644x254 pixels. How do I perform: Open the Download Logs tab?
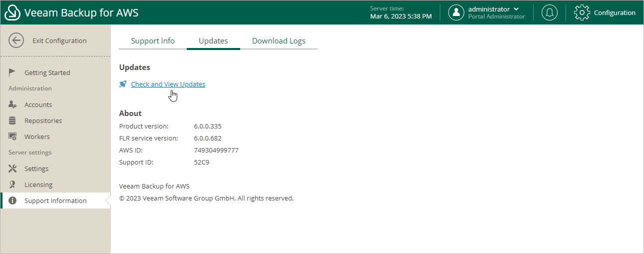(279, 41)
